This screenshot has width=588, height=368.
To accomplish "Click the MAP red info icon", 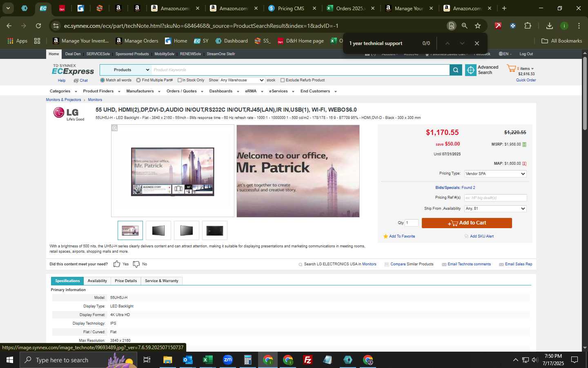I will [x=524, y=164].
